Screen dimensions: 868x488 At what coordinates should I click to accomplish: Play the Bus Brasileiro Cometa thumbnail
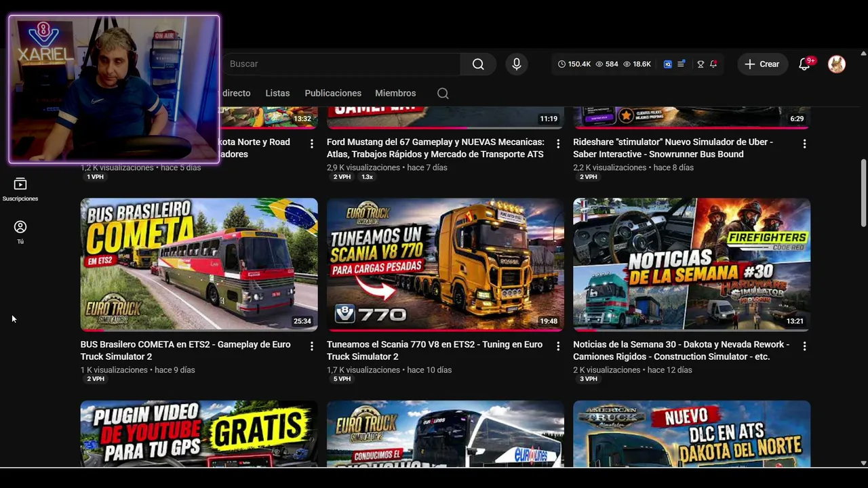pos(199,264)
